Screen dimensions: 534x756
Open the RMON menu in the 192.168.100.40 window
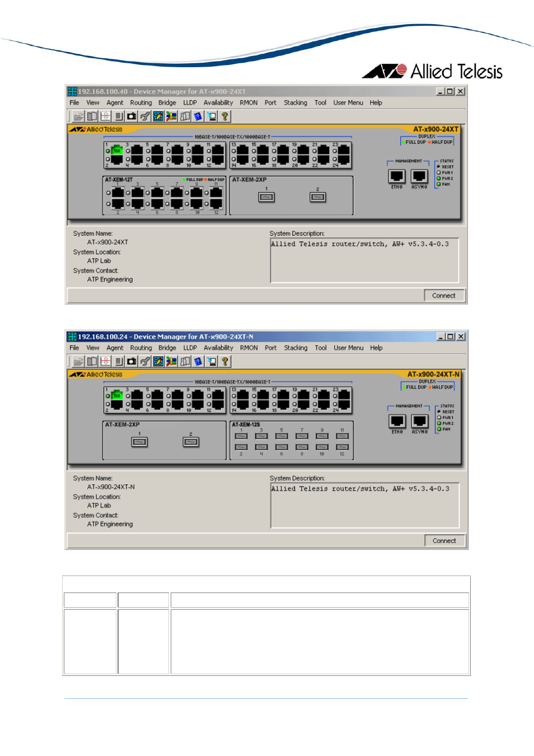(249, 103)
